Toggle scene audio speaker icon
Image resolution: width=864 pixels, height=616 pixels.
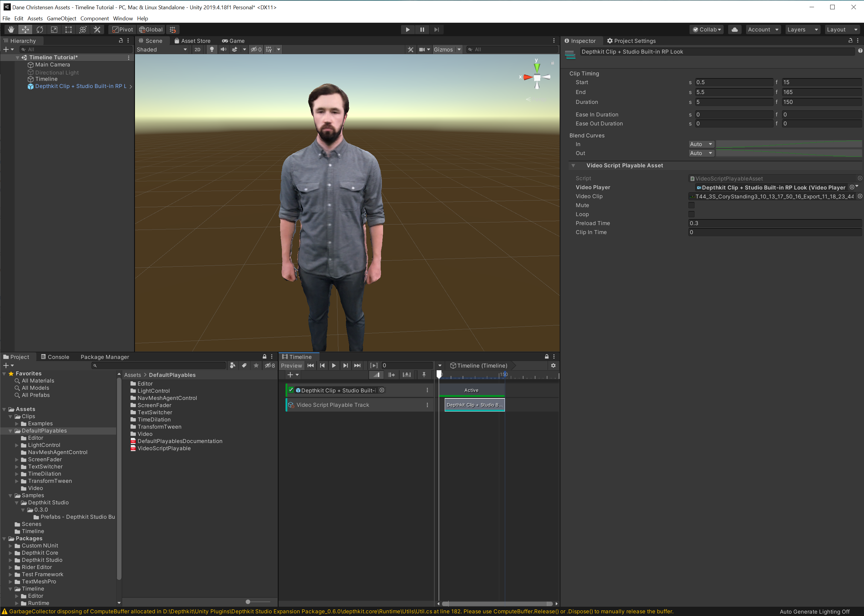click(x=223, y=49)
